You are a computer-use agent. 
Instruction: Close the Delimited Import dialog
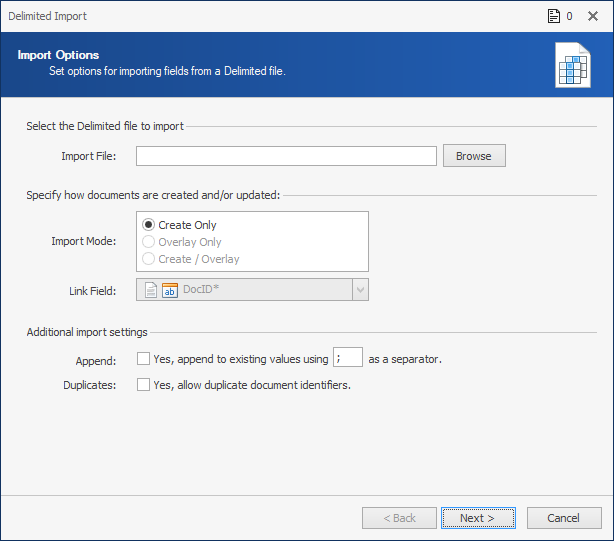point(593,16)
